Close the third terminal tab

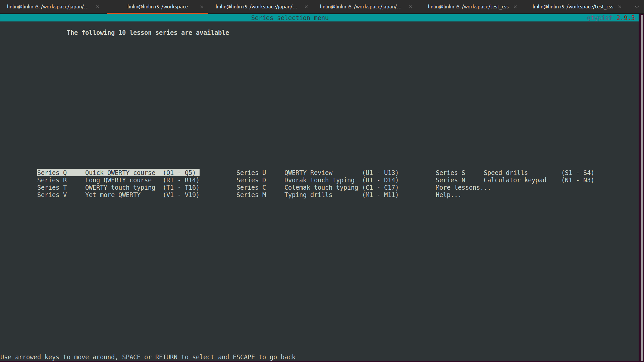(x=306, y=7)
